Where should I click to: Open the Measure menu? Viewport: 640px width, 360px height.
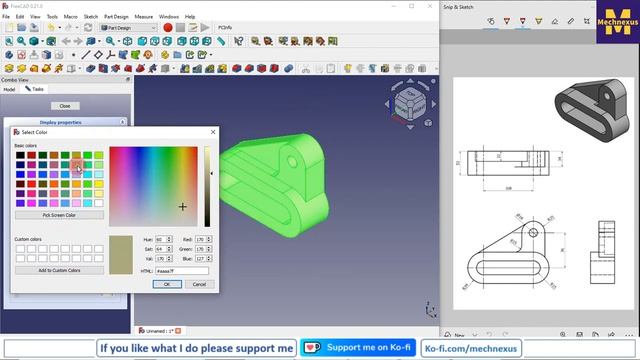click(144, 17)
